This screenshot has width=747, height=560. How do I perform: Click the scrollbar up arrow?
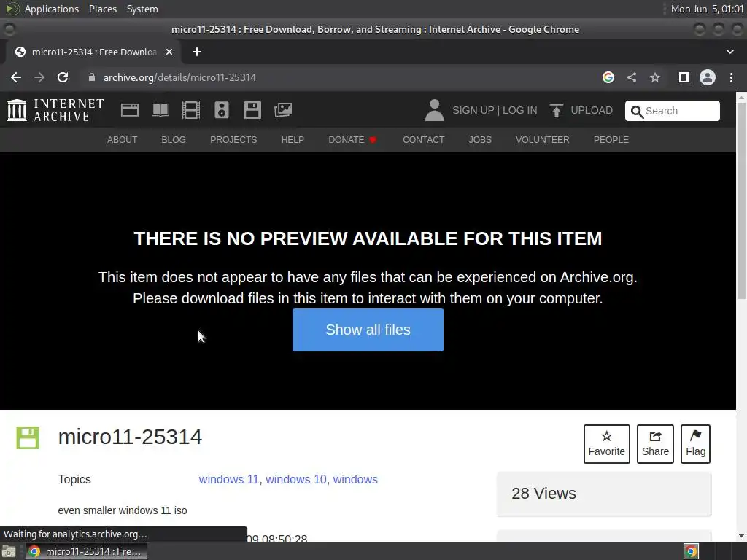click(741, 97)
